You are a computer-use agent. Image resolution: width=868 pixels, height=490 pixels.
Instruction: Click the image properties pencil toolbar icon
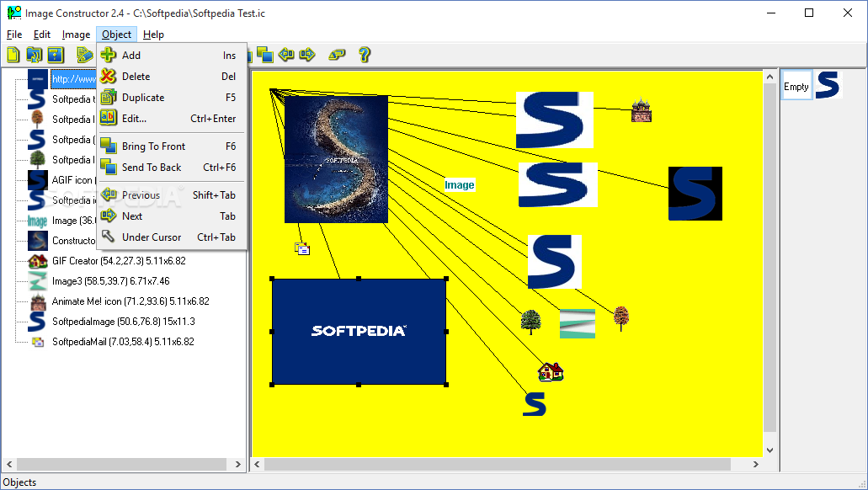(x=84, y=55)
